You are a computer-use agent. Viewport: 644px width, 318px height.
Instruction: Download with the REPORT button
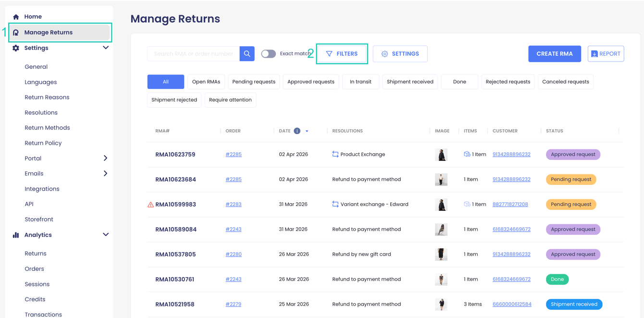pos(606,54)
